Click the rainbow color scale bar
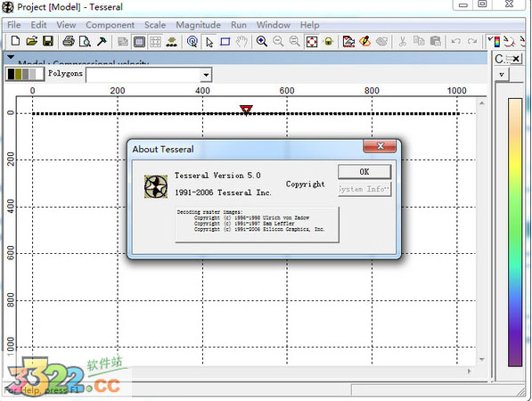 [515, 233]
